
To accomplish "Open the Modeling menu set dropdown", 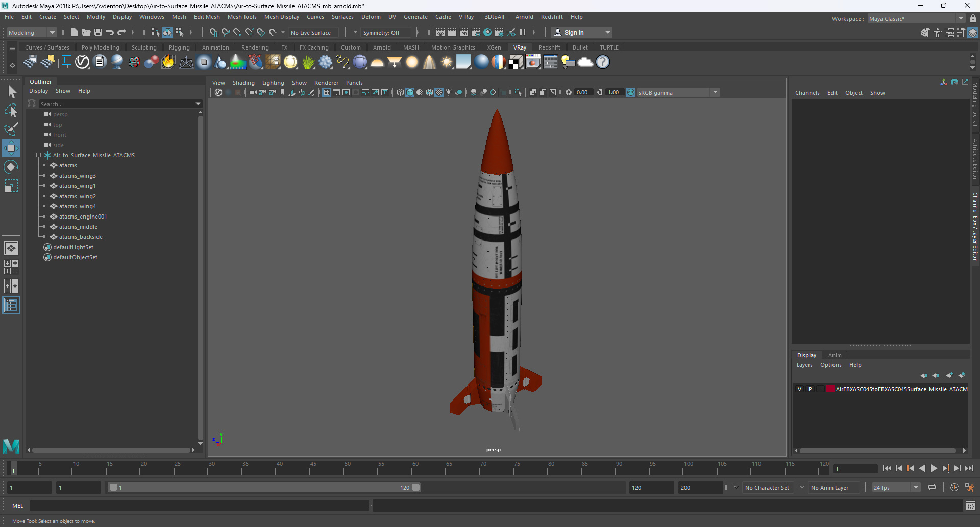I will [x=32, y=32].
